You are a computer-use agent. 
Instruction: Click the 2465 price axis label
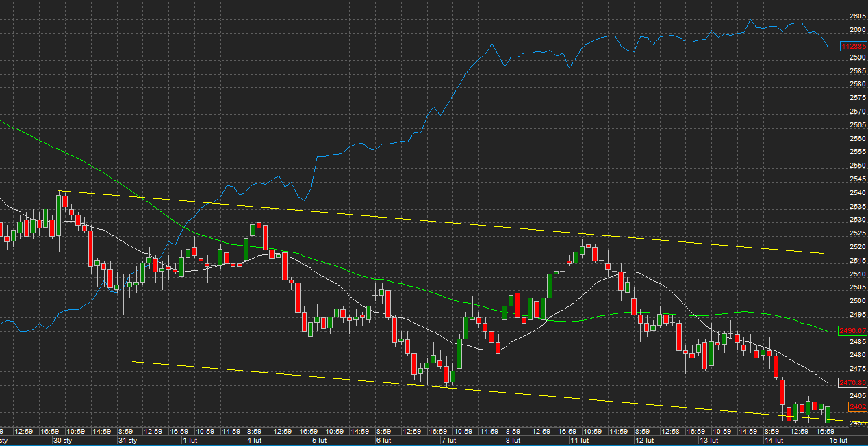857,396
